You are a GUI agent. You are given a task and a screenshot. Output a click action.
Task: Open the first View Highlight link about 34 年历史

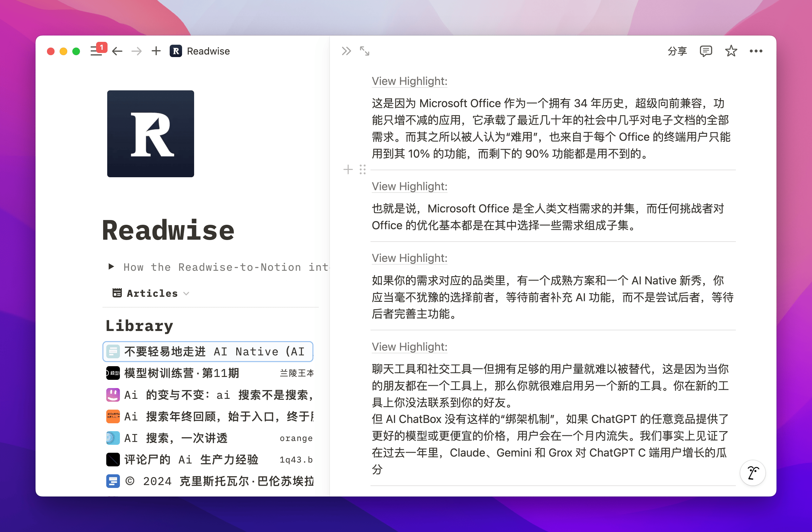point(409,81)
